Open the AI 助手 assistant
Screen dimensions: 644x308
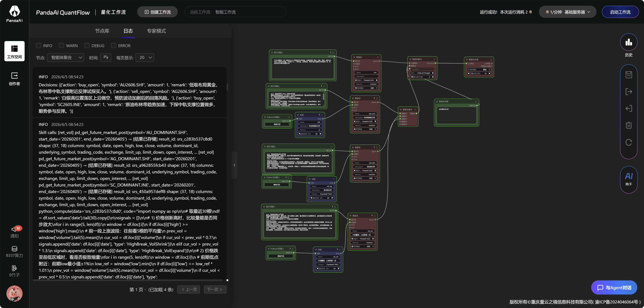[x=628, y=179]
